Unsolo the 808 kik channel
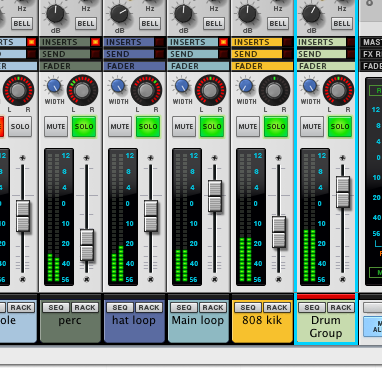382x370 pixels. point(276,127)
